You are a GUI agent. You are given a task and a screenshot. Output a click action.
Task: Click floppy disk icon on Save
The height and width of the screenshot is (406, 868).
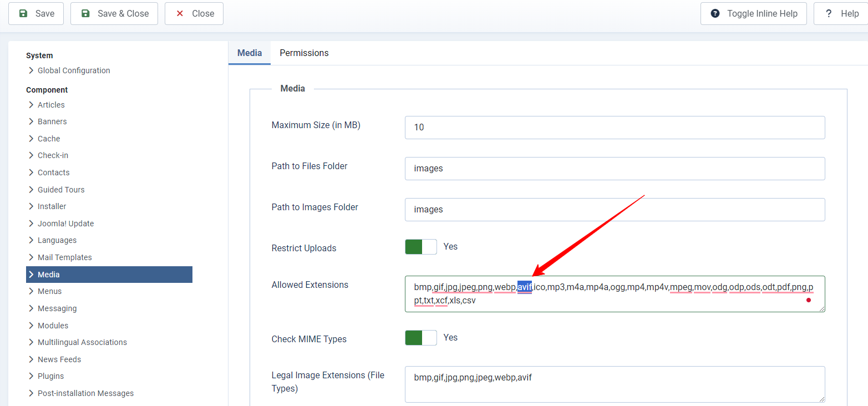(23, 14)
